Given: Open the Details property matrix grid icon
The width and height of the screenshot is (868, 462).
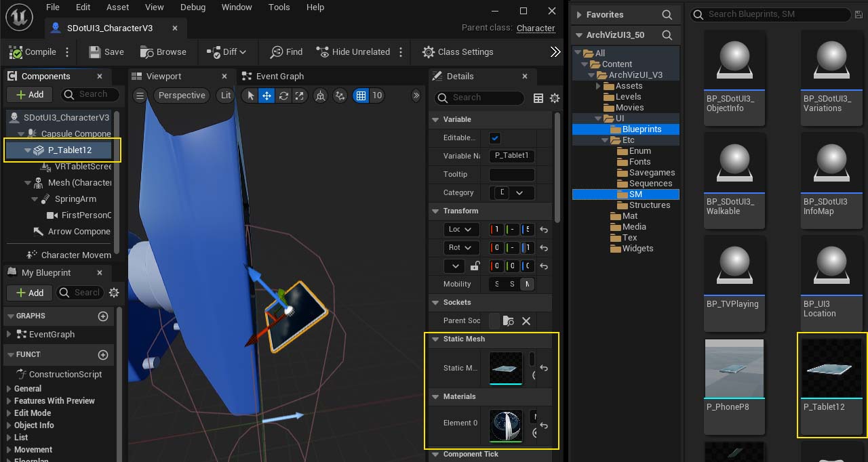Looking at the screenshot, I should 538,98.
